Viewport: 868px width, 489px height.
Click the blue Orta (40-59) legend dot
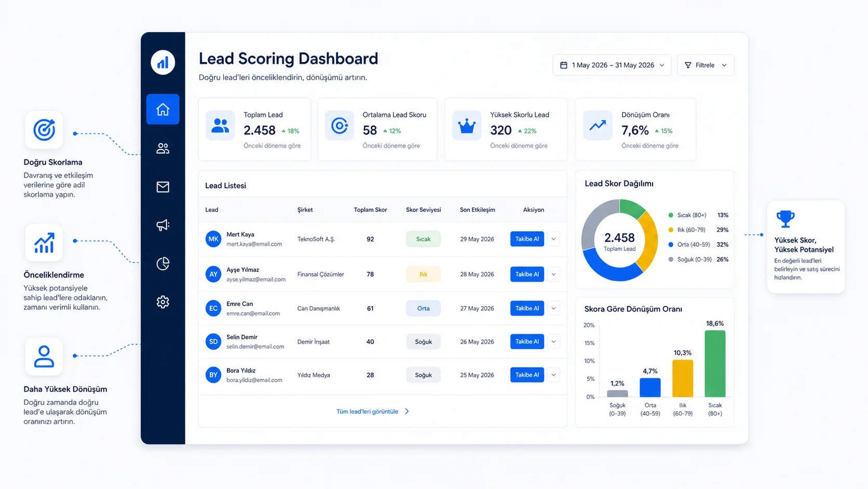pyautogui.click(x=671, y=244)
